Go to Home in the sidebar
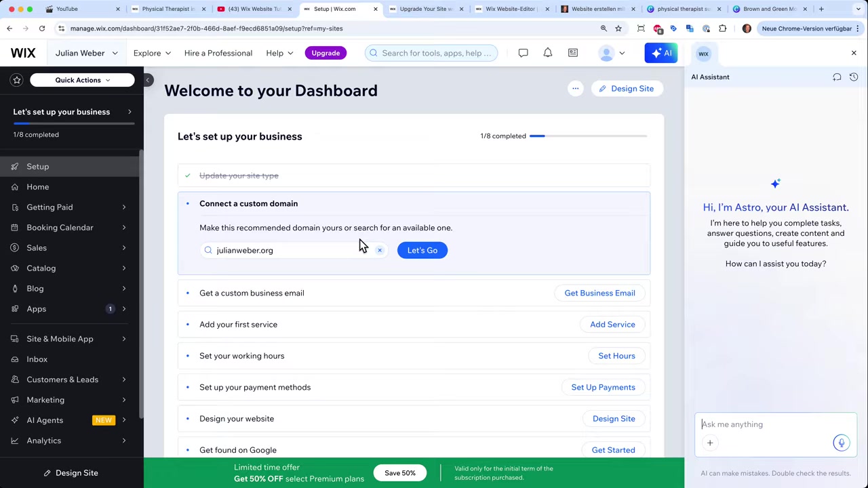 tap(68, 187)
